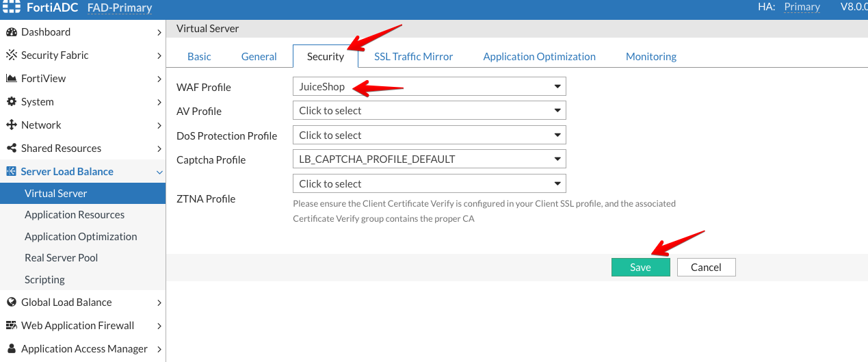Open the AV Profile dropdown

point(429,111)
